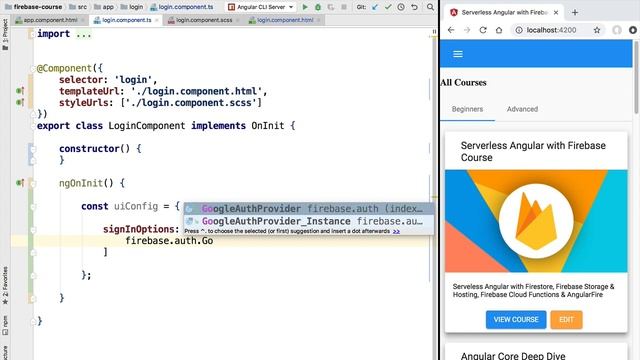This screenshot has width=640, height=360.
Task: Click the Stop process square icon
Action: coord(344,7)
